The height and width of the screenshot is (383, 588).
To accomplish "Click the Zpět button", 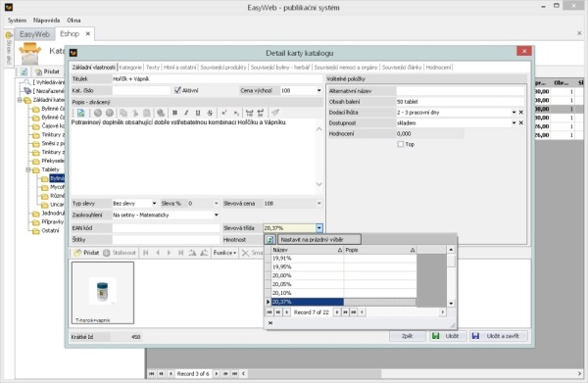I will point(408,336).
